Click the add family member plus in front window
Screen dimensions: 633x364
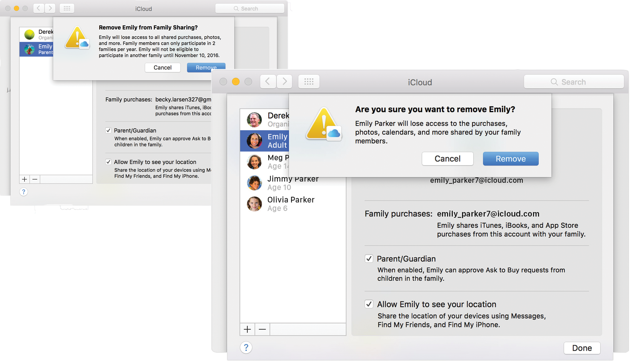[247, 329]
